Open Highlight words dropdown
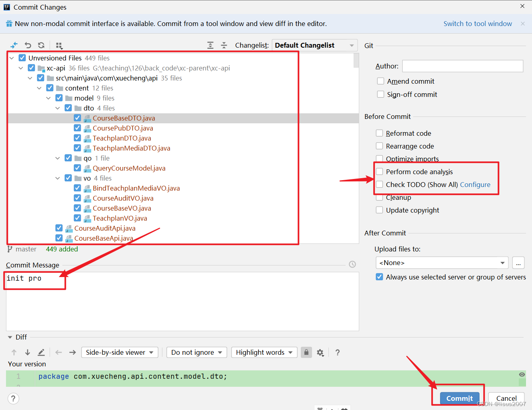The image size is (532, 410). 264,352
